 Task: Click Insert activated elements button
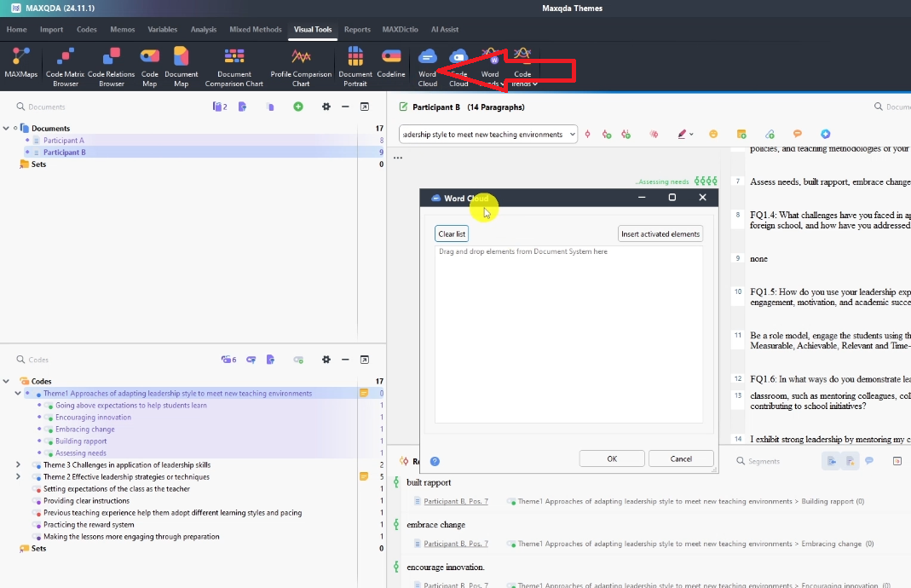pyautogui.click(x=660, y=234)
